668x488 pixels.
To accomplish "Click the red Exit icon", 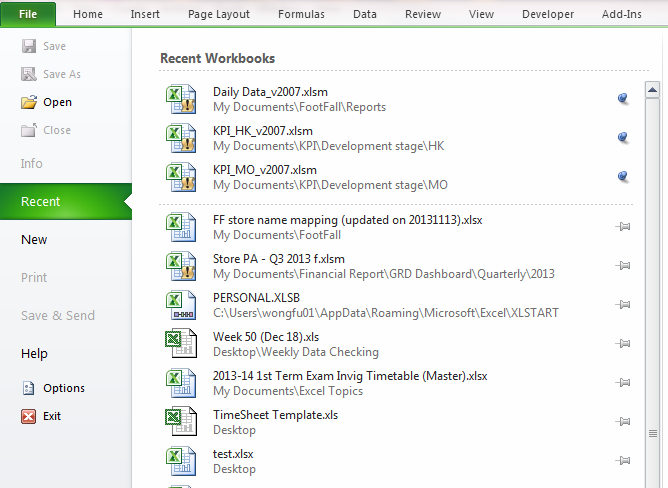I will coord(29,416).
